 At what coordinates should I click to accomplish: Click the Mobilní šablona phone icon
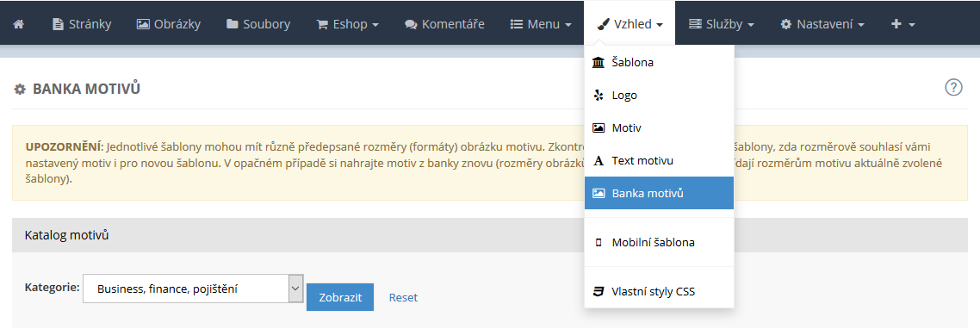click(x=599, y=242)
